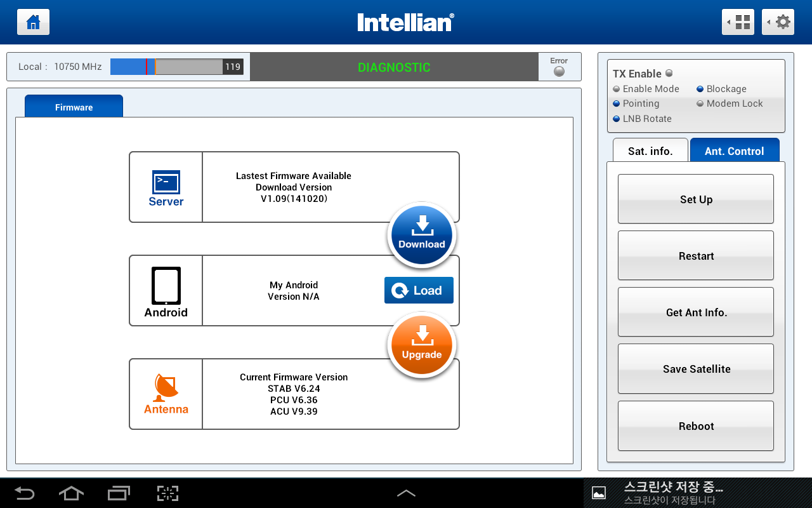The height and width of the screenshot is (508, 812).
Task: Click the Modem Lock status indicator
Action: point(700,104)
